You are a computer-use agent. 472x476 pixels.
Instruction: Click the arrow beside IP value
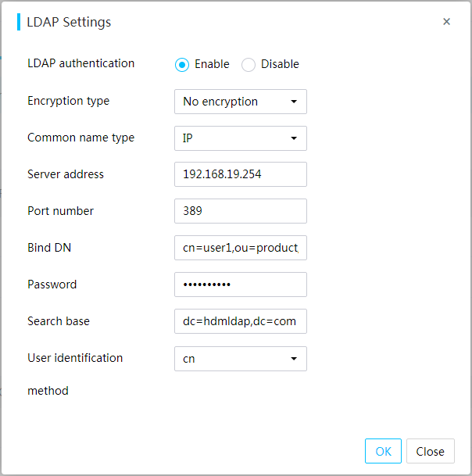(294, 138)
